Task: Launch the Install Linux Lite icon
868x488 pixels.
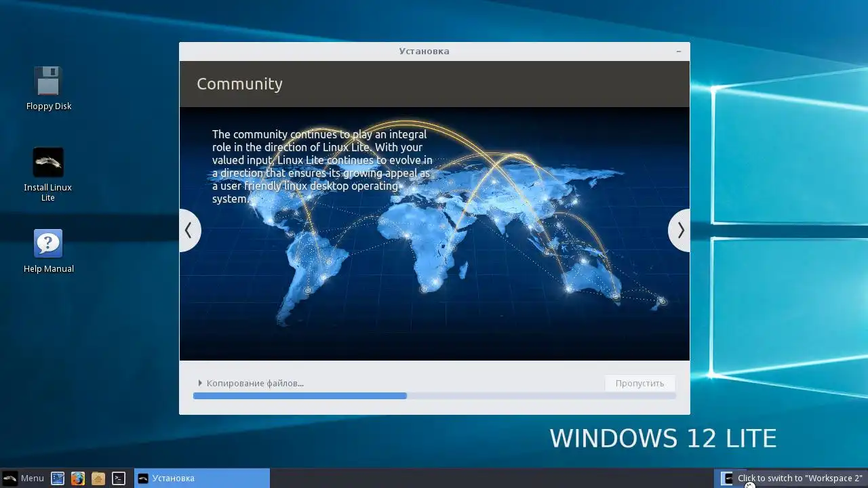Action: pos(48,174)
